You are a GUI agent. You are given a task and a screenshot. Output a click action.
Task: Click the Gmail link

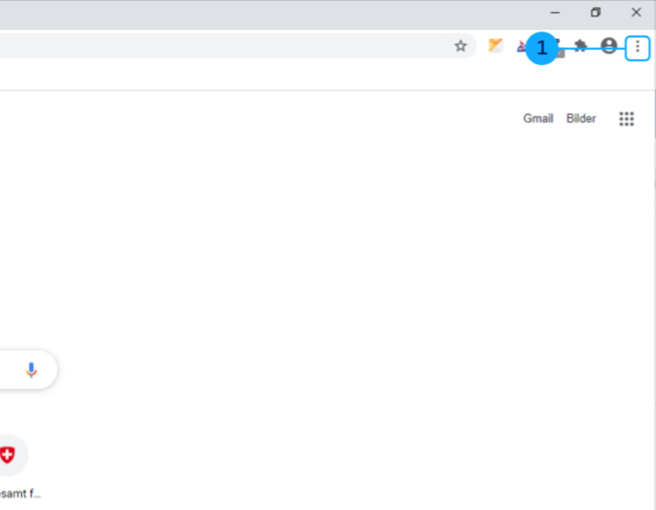[538, 119]
